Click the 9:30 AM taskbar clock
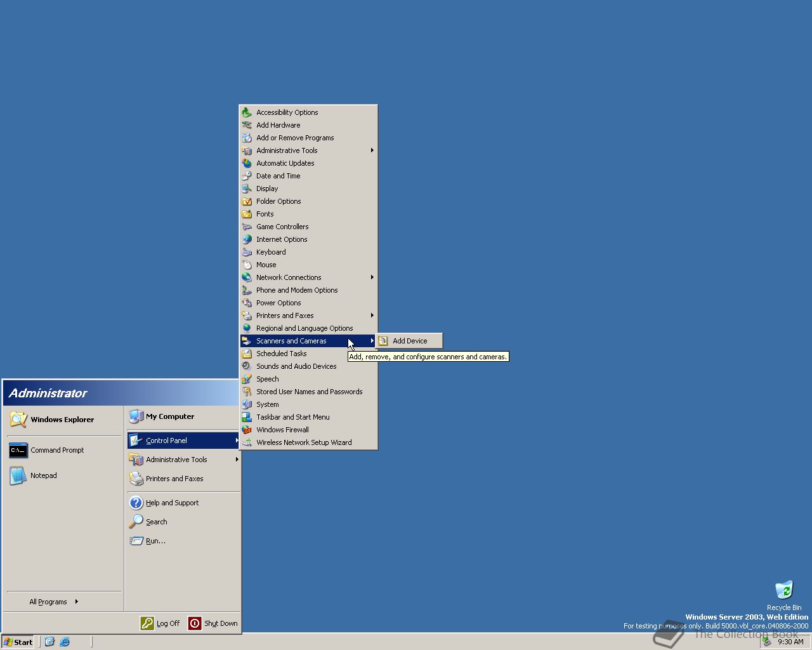The height and width of the screenshot is (650, 812). [x=790, y=642]
